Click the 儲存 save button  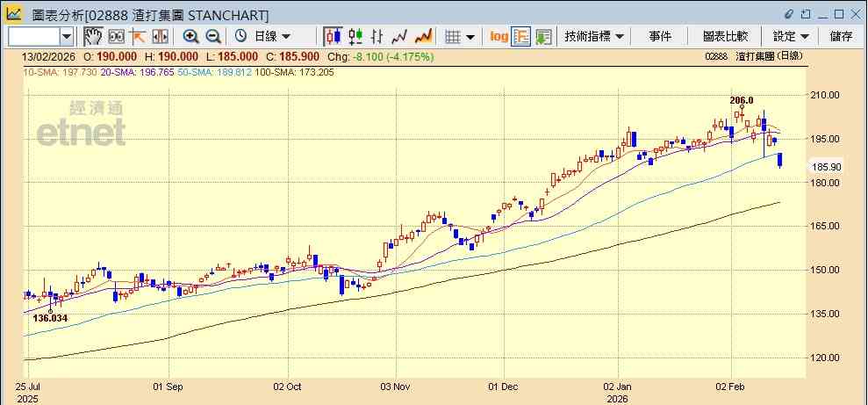(x=841, y=37)
